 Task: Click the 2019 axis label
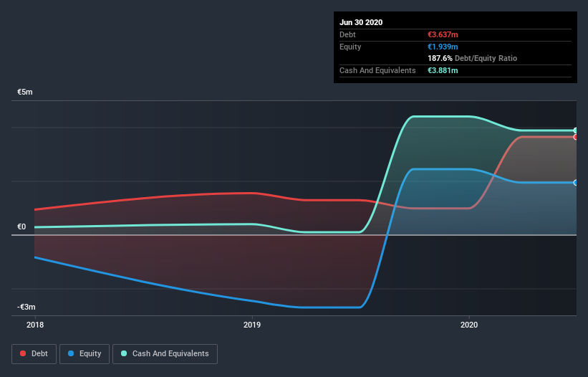[252, 325]
